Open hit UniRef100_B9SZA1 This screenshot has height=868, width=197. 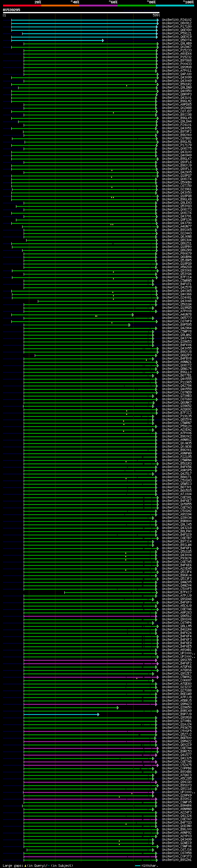[x=177, y=860]
